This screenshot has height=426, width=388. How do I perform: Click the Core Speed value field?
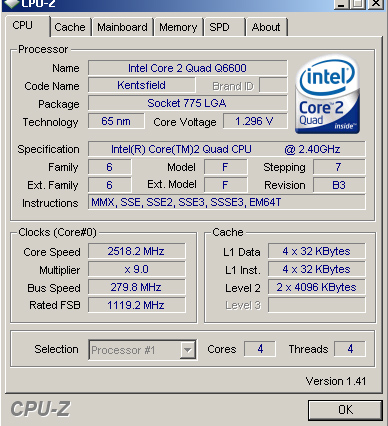tap(137, 251)
